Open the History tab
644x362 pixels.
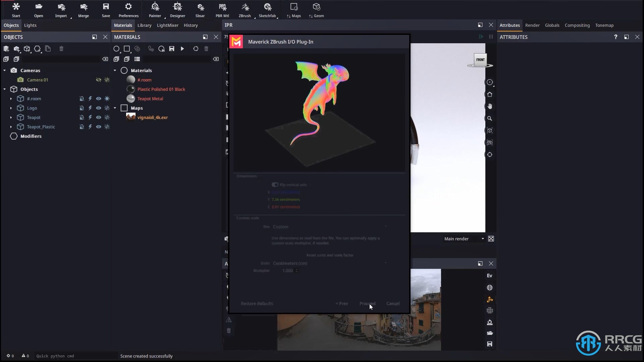(191, 25)
